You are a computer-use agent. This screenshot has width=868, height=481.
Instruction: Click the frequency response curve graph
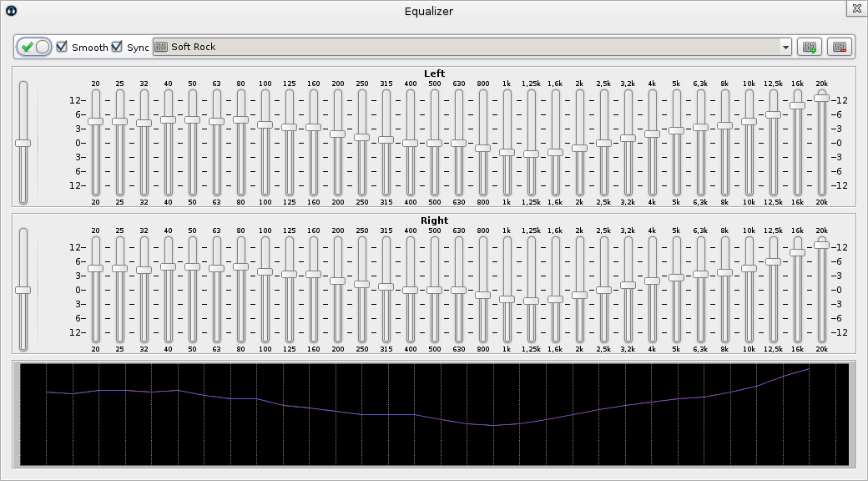click(434, 413)
